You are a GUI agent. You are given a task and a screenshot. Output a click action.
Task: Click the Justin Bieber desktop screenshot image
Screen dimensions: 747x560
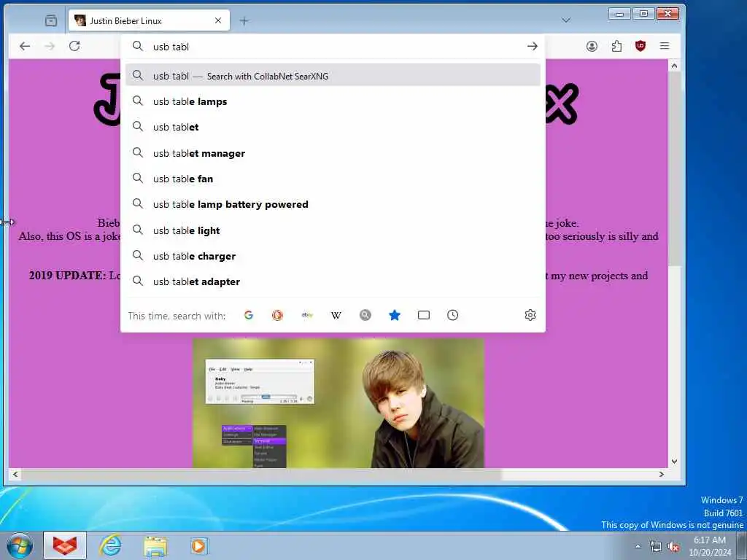coord(338,402)
